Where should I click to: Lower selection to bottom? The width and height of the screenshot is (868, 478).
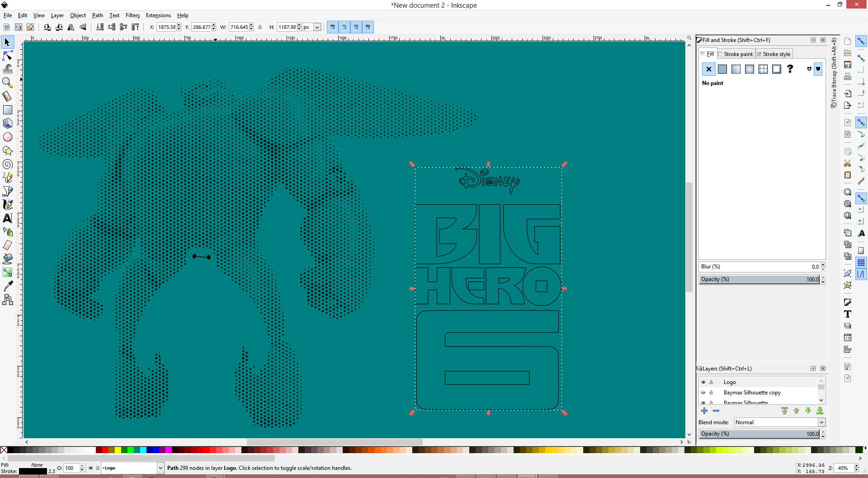coord(100,27)
